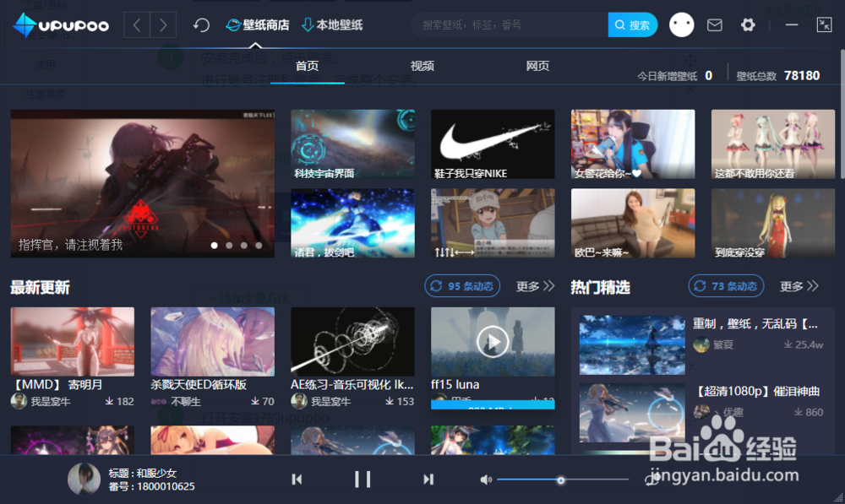The width and height of the screenshot is (845, 504).
Task: Open the current wallpaper 和服少女 avatar
Action: pyautogui.click(x=84, y=479)
